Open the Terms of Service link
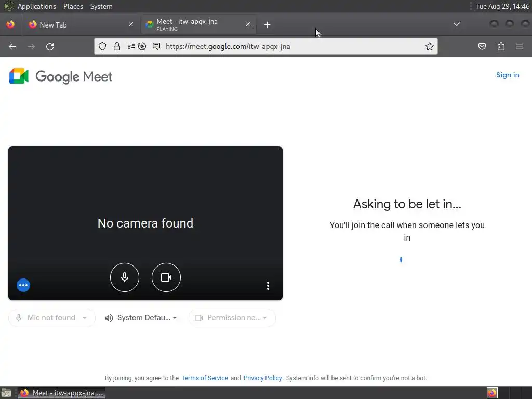This screenshot has height=399, width=532. tap(205, 378)
